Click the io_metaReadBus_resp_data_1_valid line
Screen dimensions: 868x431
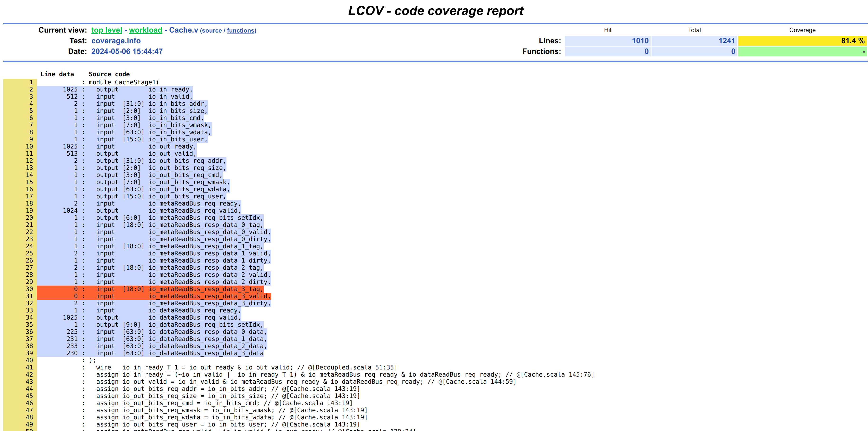(x=183, y=253)
